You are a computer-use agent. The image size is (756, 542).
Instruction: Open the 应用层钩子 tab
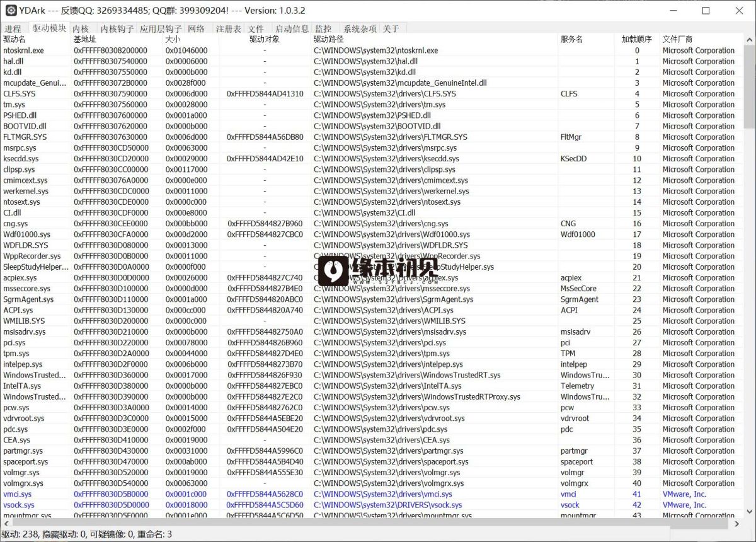pyautogui.click(x=160, y=28)
